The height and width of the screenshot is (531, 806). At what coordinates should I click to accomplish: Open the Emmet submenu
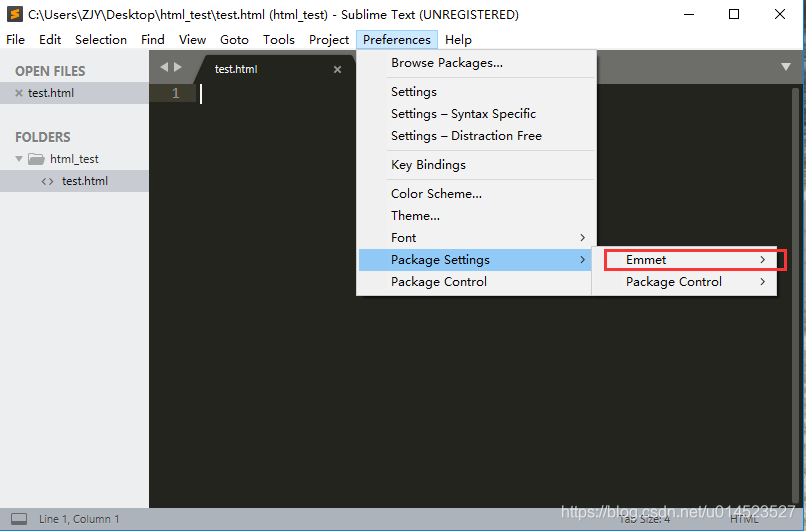[x=684, y=260]
